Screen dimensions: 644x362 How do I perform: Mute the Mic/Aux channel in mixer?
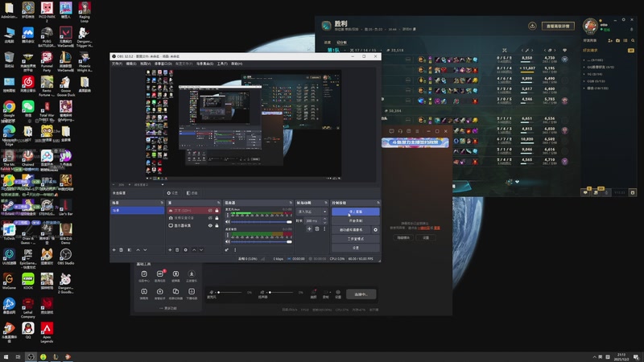tap(228, 222)
